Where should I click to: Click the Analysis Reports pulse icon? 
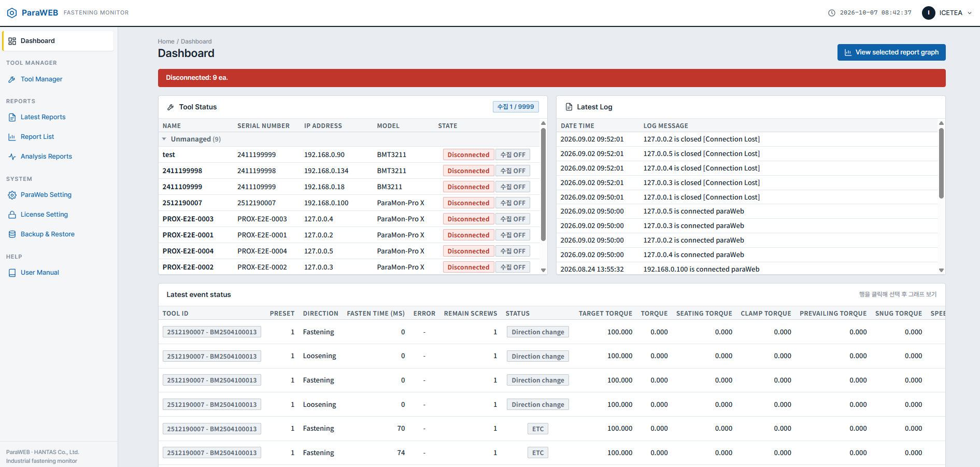(12, 157)
